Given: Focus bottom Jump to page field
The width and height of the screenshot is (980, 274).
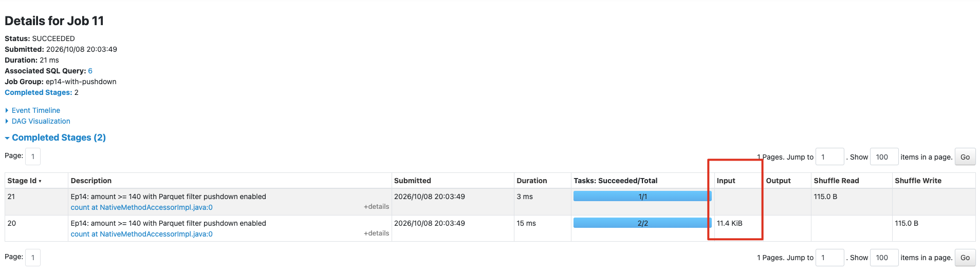Looking at the screenshot, I should tap(830, 258).
